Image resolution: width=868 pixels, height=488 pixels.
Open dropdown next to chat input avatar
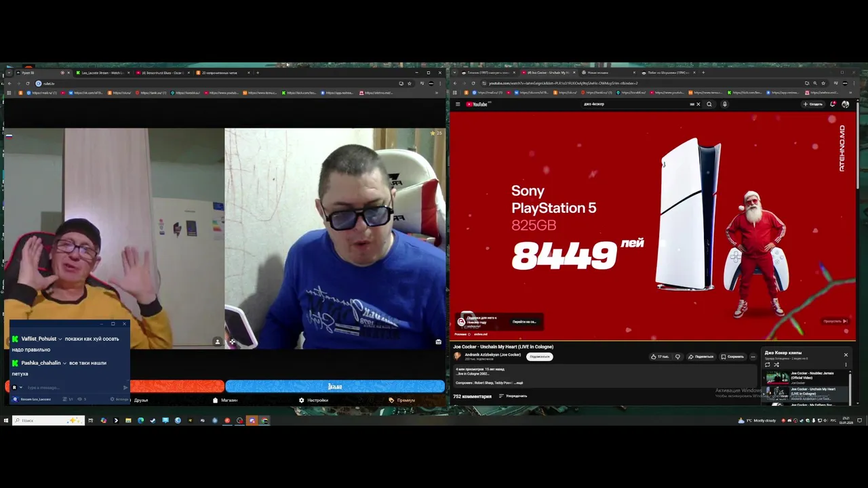coord(20,388)
